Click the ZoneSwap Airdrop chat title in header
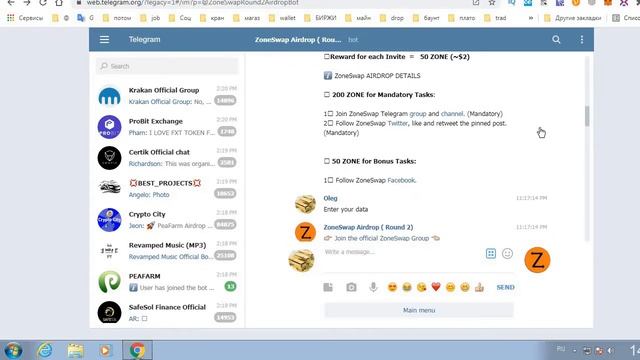Viewport: 640px width, 360px height. coord(298,40)
